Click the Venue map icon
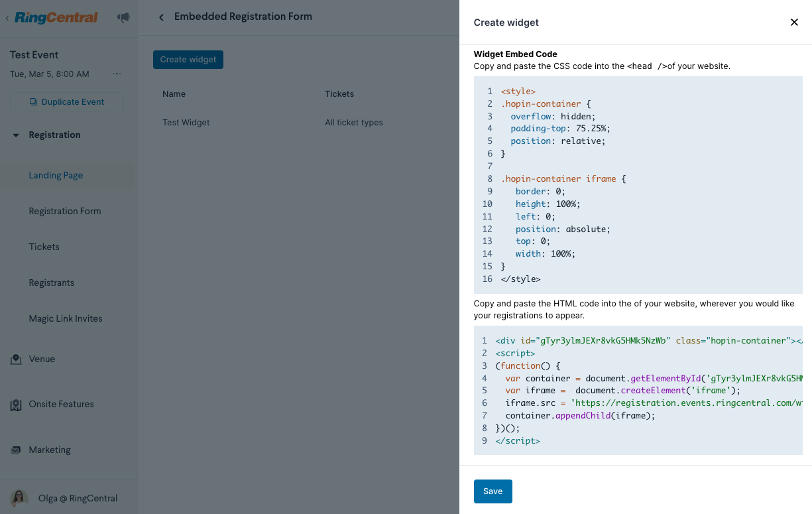812x514 pixels. pos(16,359)
